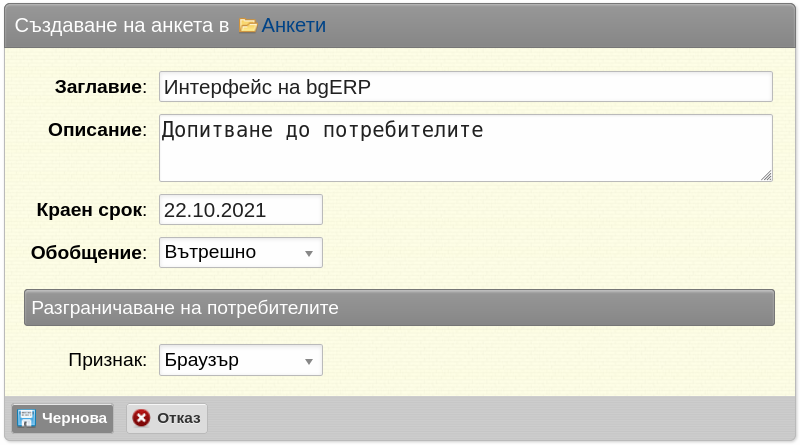Image resolution: width=800 pixels, height=445 pixels.
Task: Open the Анкети folder link
Action: [x=293, y=25]
